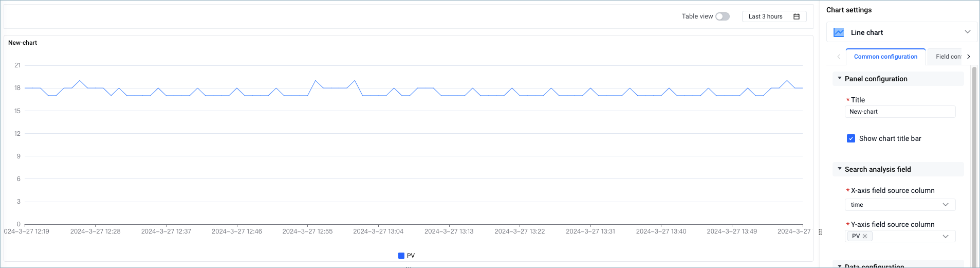Open the Line chart type dropdown

tap(902, 32)
